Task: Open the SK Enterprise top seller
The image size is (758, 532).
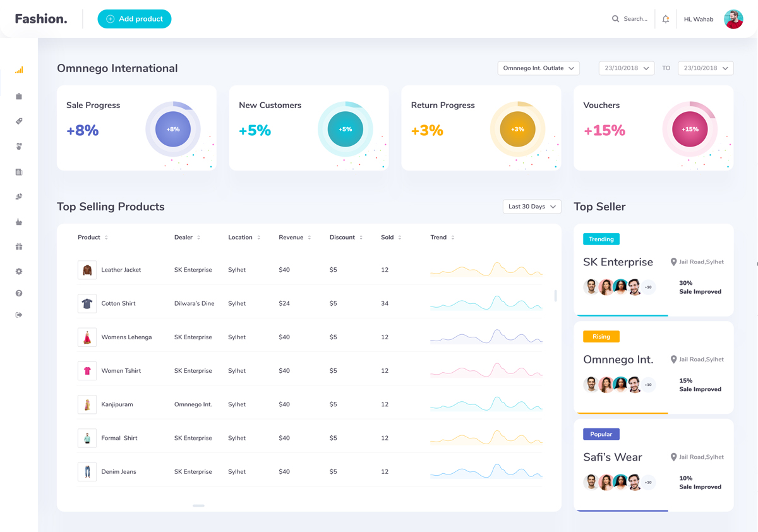Action: pos(619,261)
